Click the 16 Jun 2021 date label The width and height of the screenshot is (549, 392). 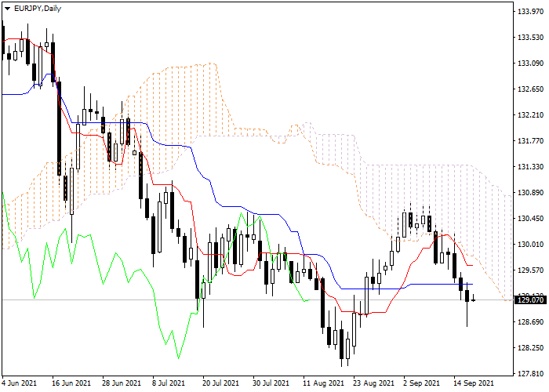(x=71, y=383)
